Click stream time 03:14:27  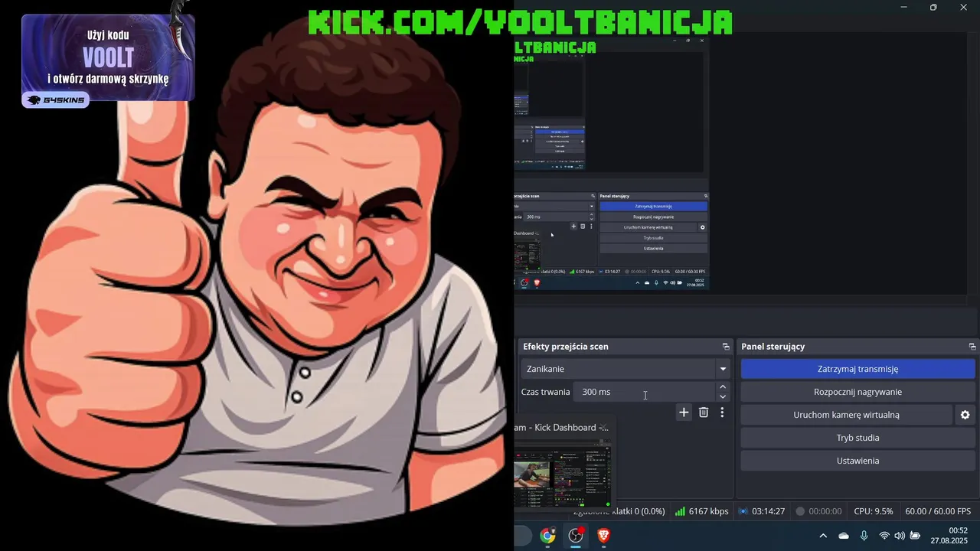[x=769, y=511]
